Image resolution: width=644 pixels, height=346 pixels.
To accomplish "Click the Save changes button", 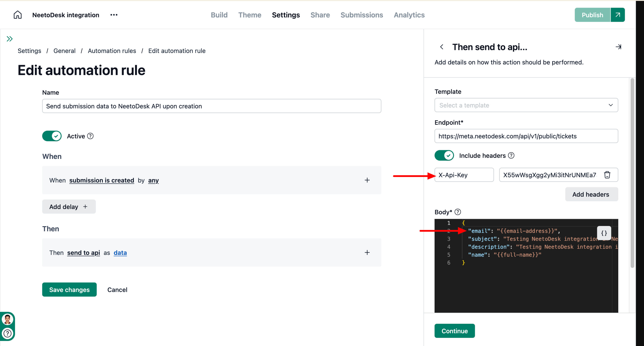I will (x=69, y=290).
